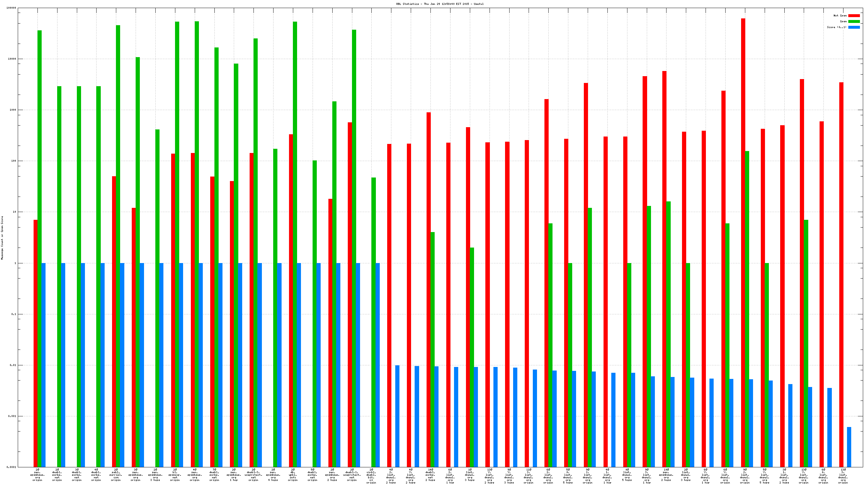Click the Message Count or Spam Score axis label
Screen dimensions: 868x488
2,238
